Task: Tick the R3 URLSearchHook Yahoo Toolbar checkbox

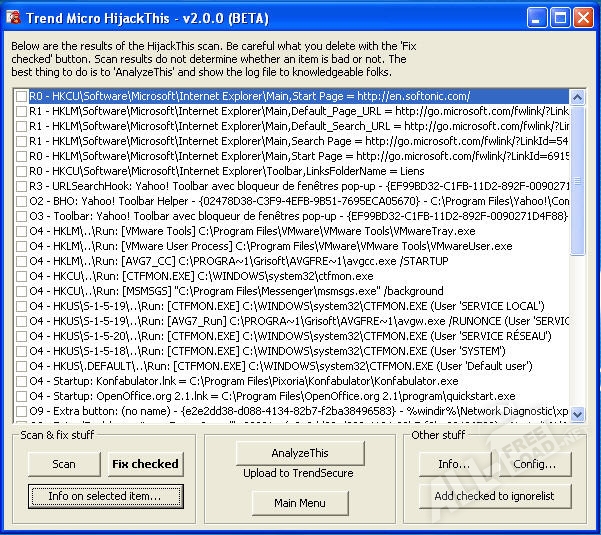Action: point(21,186)
